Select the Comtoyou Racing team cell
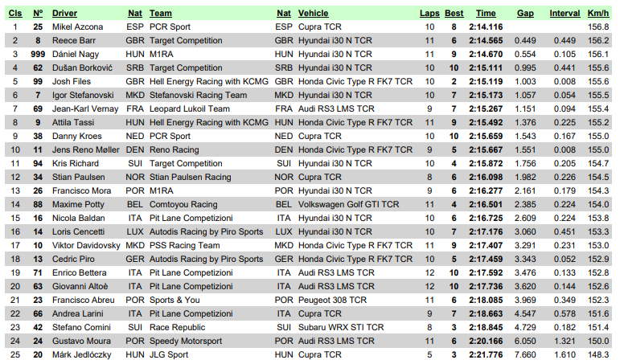This screenshot has height=364, width=620. [183, 204]
